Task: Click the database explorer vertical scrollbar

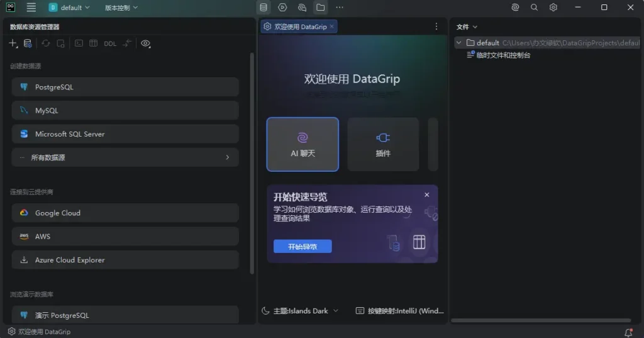Action: click(252, 163)
